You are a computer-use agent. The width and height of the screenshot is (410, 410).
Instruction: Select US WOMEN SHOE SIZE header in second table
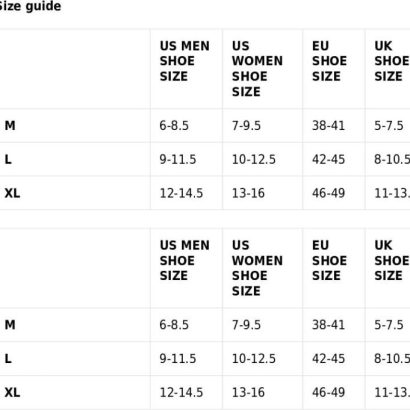257,268
